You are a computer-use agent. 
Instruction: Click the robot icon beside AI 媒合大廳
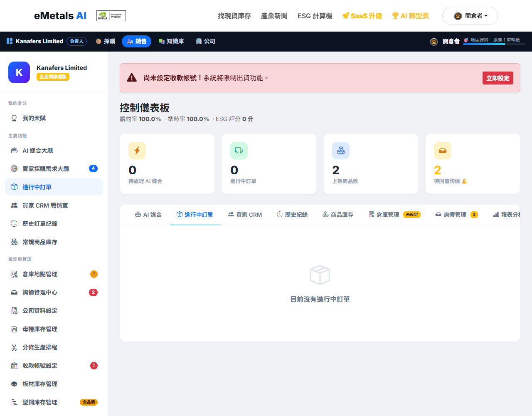(14, 151)
